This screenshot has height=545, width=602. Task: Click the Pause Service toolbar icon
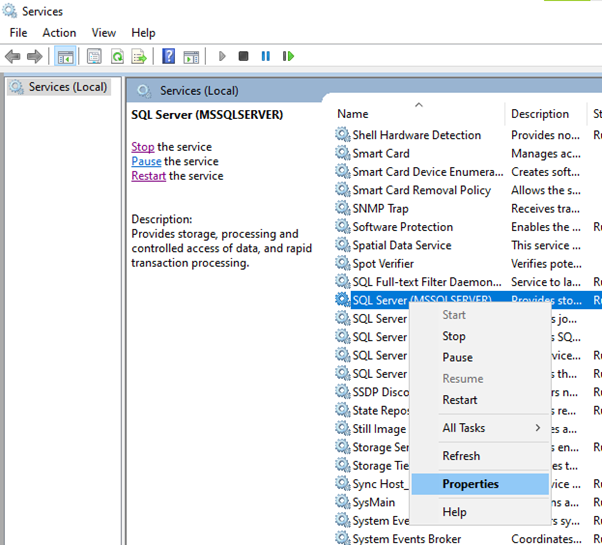(265, 56)
